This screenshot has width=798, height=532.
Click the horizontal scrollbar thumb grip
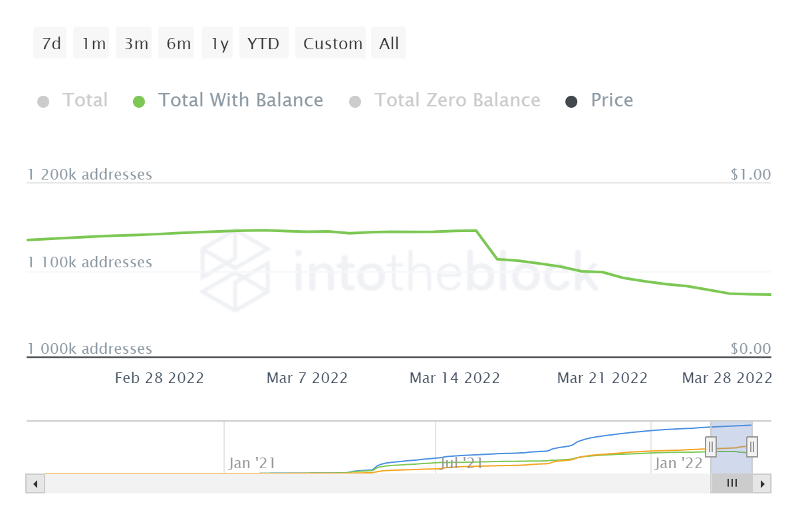click(x=731, y=483)
